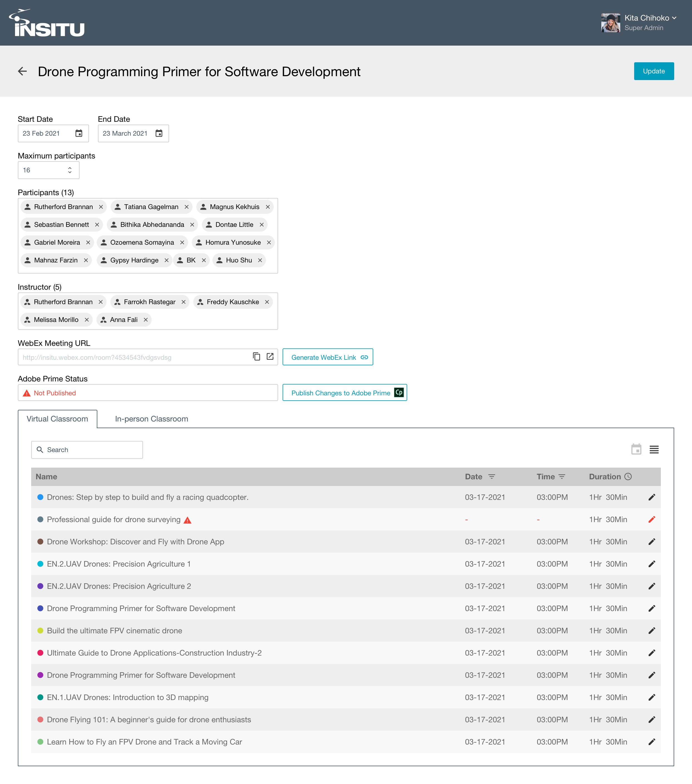This screenshot has width=692, height=784.
Task: Click Drone Workshop: Discover and Fly row name
Action: point(135,542)
